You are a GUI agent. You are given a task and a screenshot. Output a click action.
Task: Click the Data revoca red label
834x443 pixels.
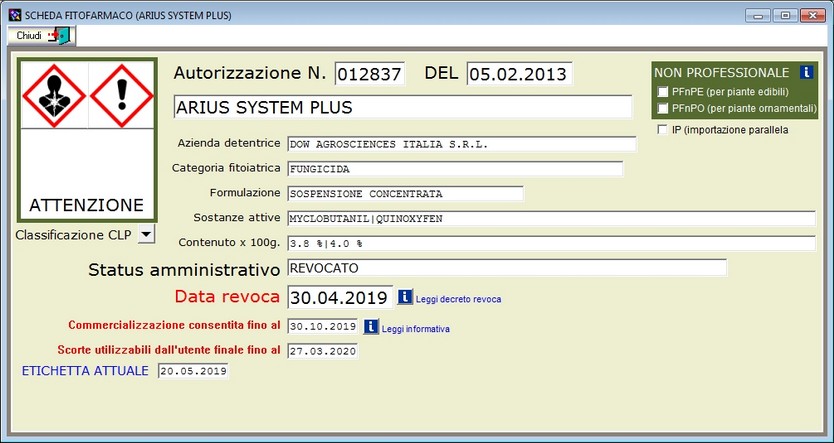click(x=227, y=297)
